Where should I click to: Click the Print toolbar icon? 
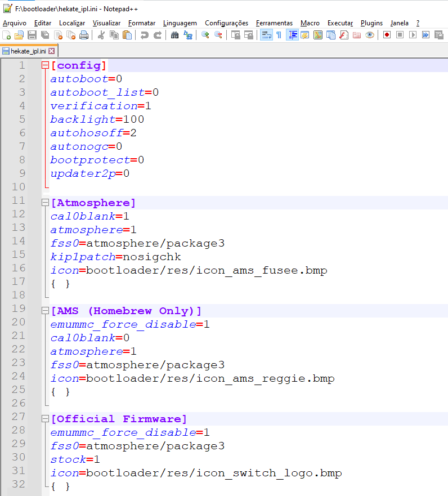[84, 35]
